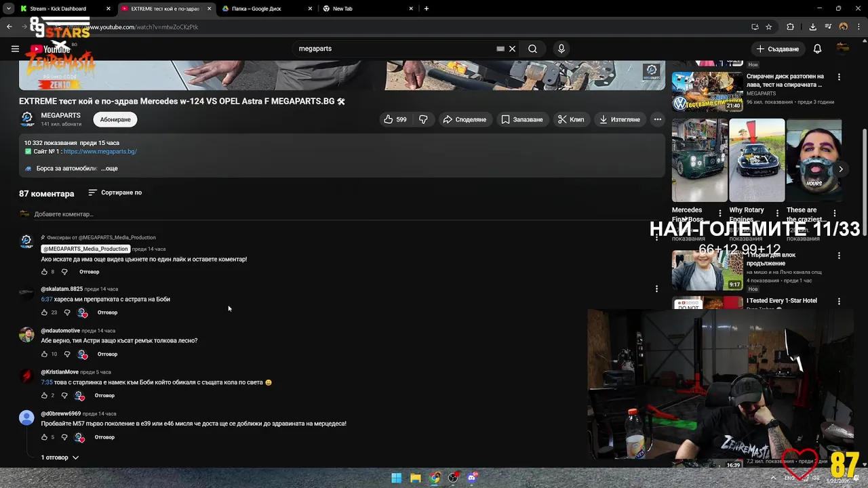
Task: Close the 'Папка – Google Диск' tab
Action: [310, 9]
